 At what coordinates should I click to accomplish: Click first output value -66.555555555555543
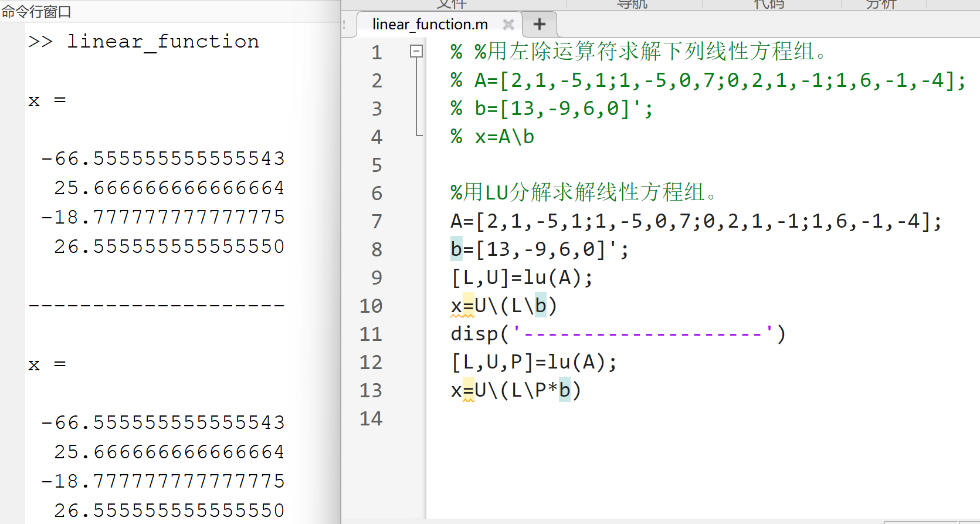tap(163, 158)
